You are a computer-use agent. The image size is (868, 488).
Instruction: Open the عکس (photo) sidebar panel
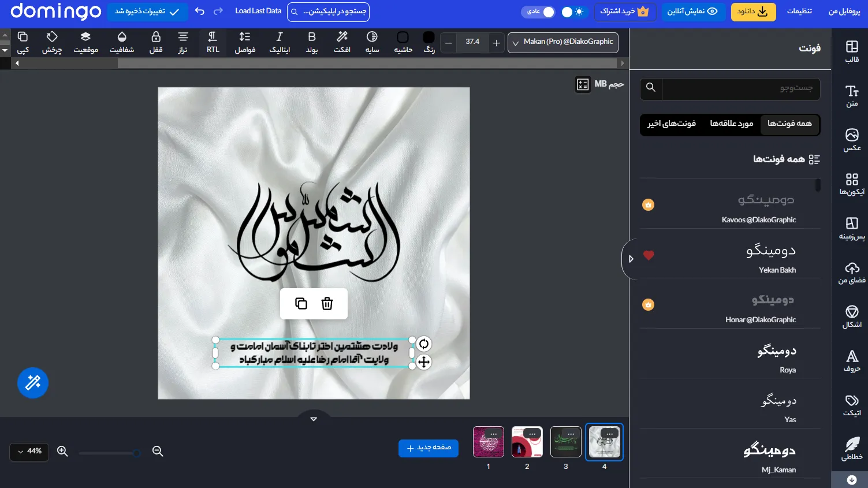pyautogui.click(x=852, y=140)
